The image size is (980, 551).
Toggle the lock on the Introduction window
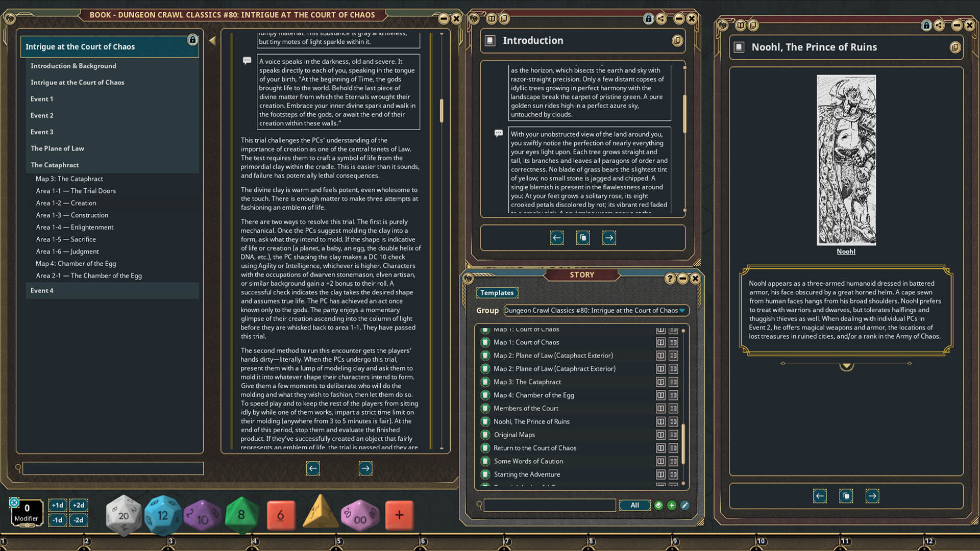[x=648, y=19]
